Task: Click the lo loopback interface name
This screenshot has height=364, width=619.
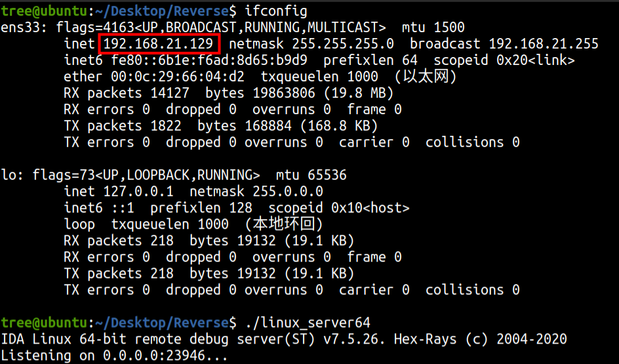Action: (x=8, y=175)
